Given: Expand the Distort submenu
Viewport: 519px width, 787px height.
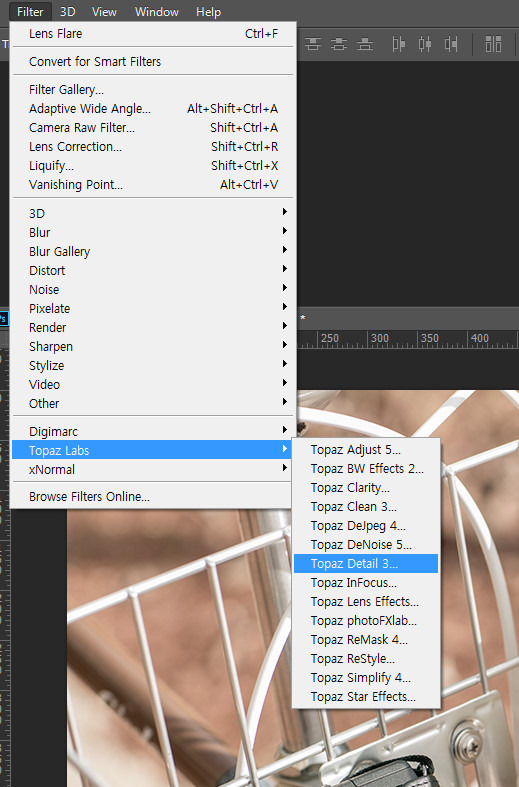Looking at the screenshot, I should [153, 271].
